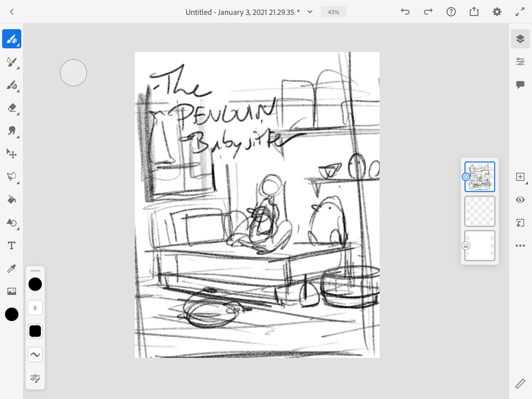Select the Pixel Brush tool
532x399 pixels.
(x=12, y=39)
